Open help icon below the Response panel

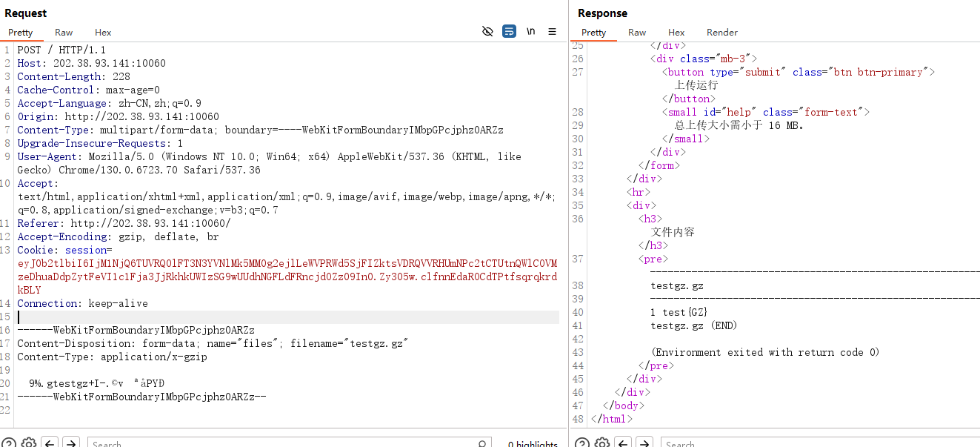582,443
